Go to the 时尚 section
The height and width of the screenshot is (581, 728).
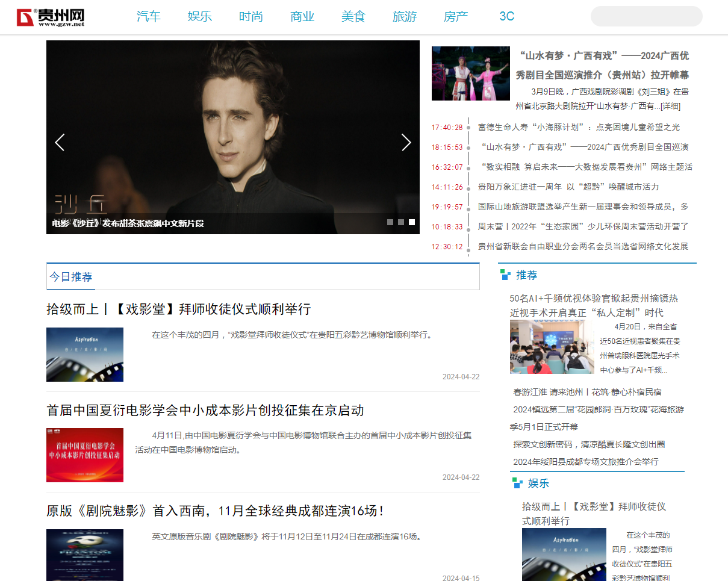pyautogui.click(x=251, y=16)
